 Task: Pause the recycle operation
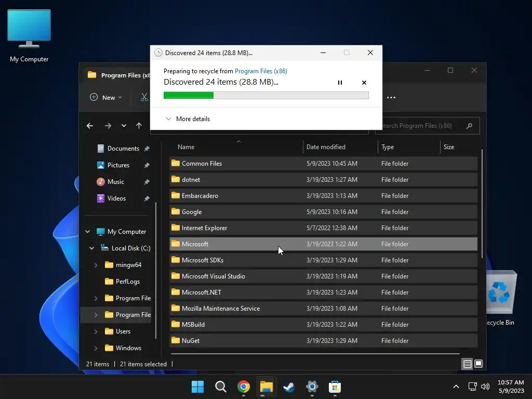pos(340,83)
